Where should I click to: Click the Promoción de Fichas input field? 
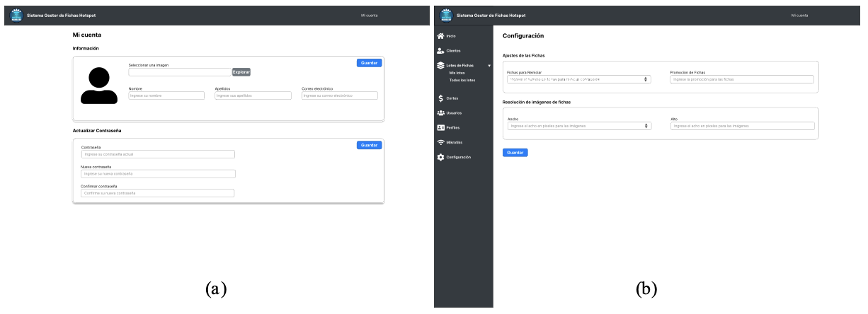[x=741, y=79]
